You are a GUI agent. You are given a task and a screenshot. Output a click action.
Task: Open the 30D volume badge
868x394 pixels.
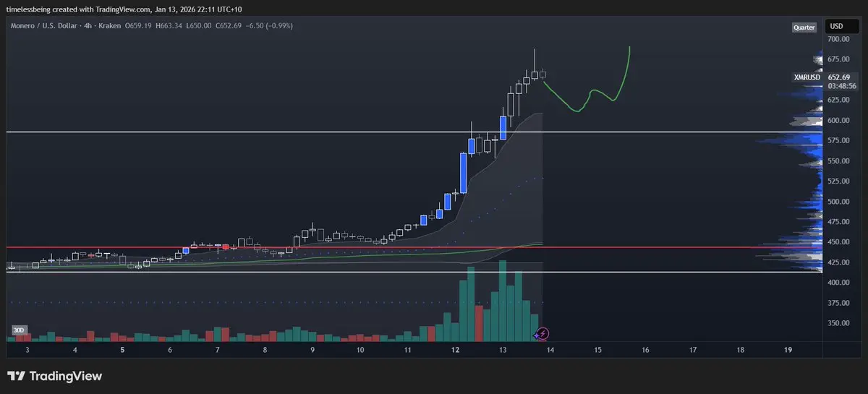[19, 330]
